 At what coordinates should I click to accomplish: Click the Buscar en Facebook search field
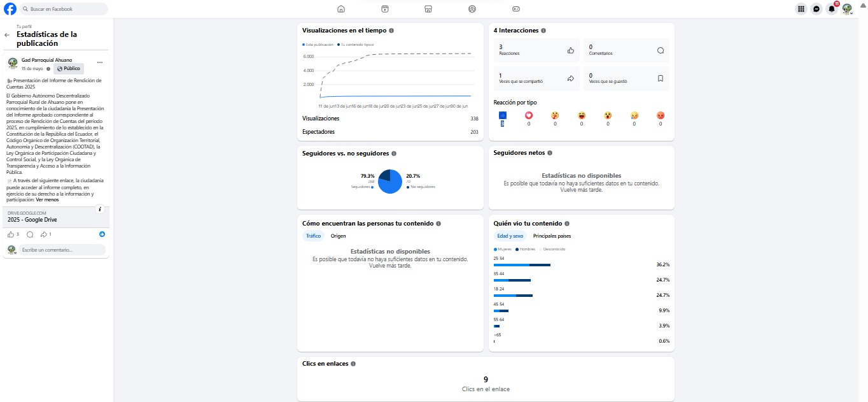tap(63, 9)
